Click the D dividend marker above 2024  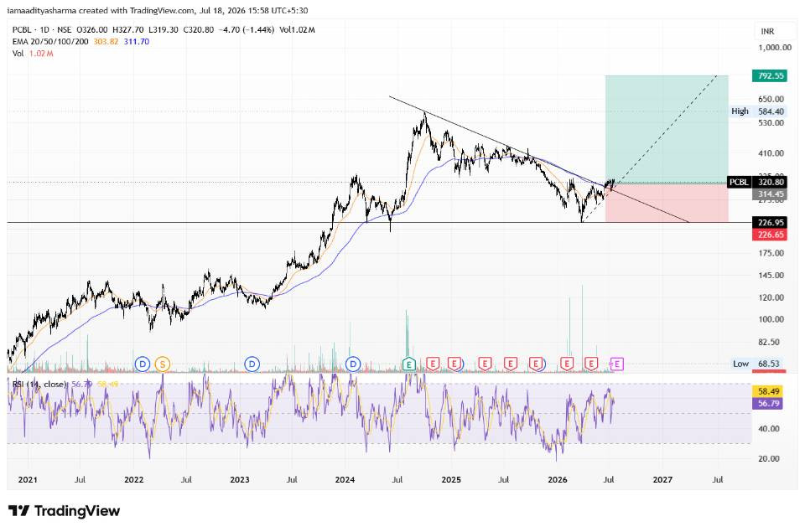click(x=353, y=364)
